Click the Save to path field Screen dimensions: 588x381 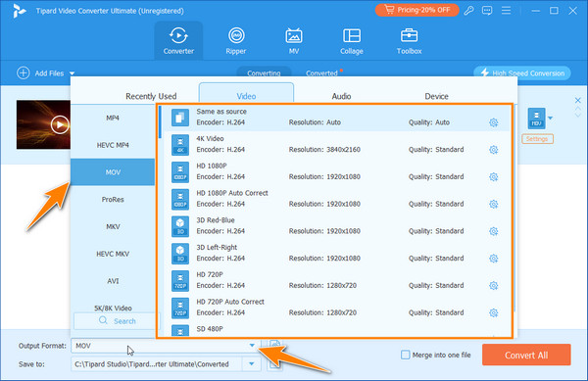tap(157, 364)
